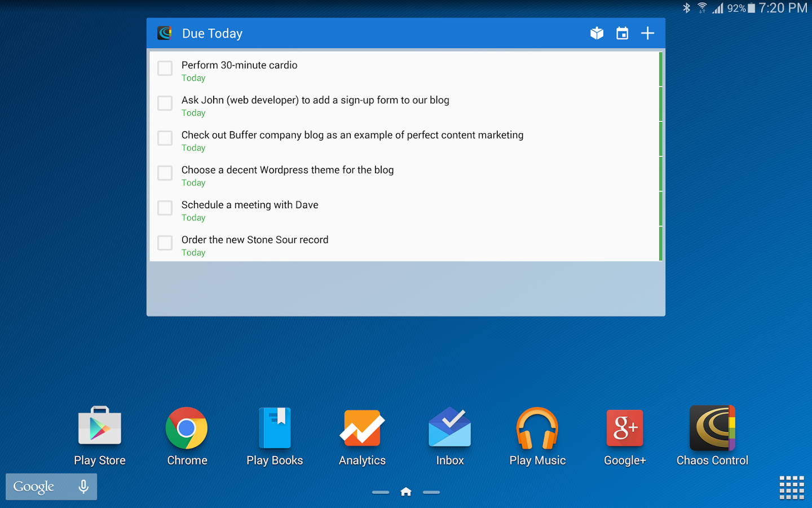
Task: Open the Chaos Control logo in widget header
Action: click(164, 33)
